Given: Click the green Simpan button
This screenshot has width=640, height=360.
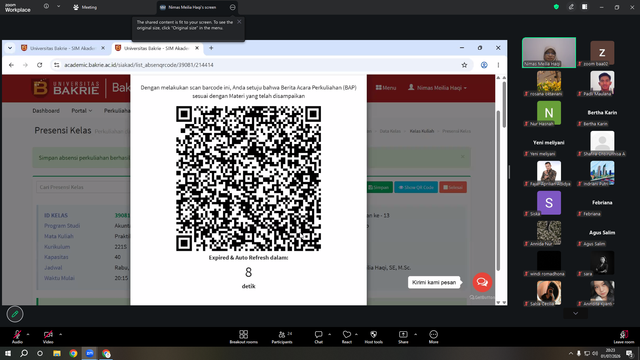Looking at the screenshot, I should (379, 187).
